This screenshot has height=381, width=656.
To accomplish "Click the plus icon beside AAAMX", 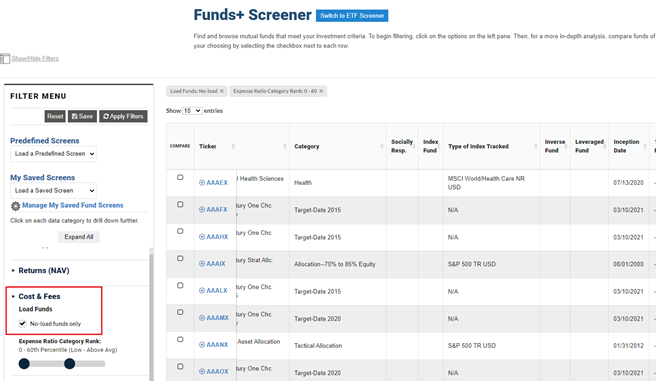I will (x=202, y=318).
